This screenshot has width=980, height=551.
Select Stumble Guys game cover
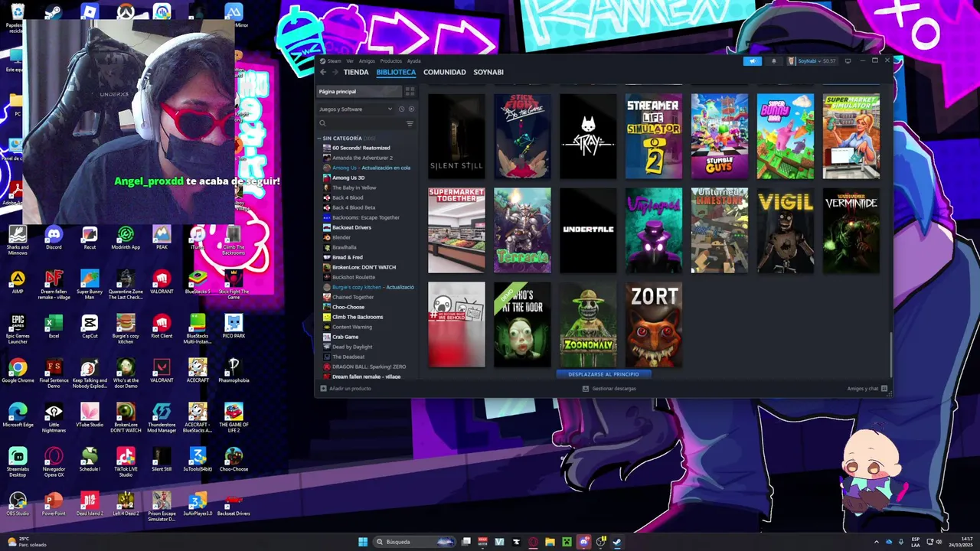(x=720, y=136)
